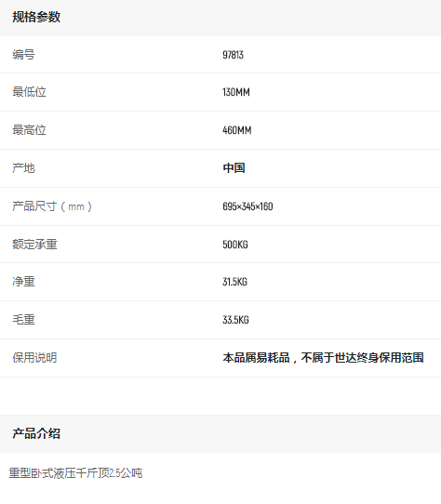Click the gross weight value 33.5KG

coord(235,320)
